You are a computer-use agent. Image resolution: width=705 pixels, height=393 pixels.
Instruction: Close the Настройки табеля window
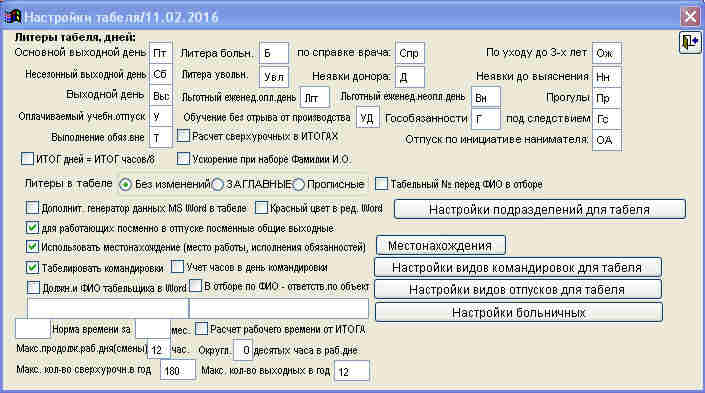tap(690, 16)
